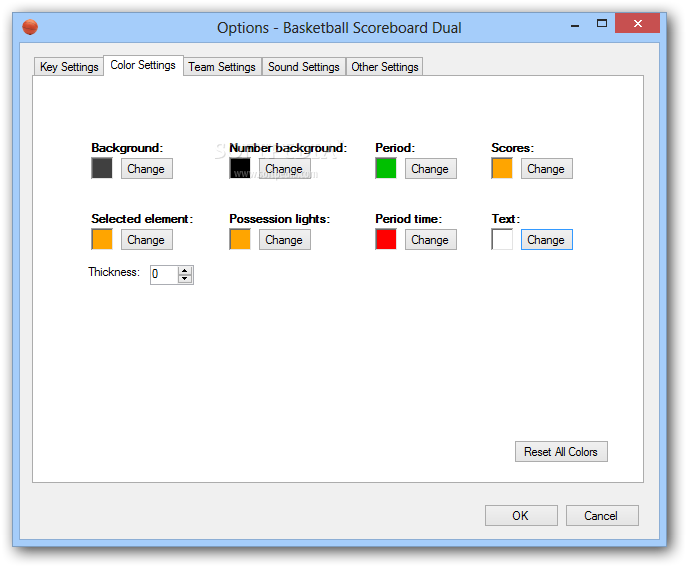The height and width of the screenshot is (567, 687).
Task: Close the Options window
Action: (x=637, y=23)
